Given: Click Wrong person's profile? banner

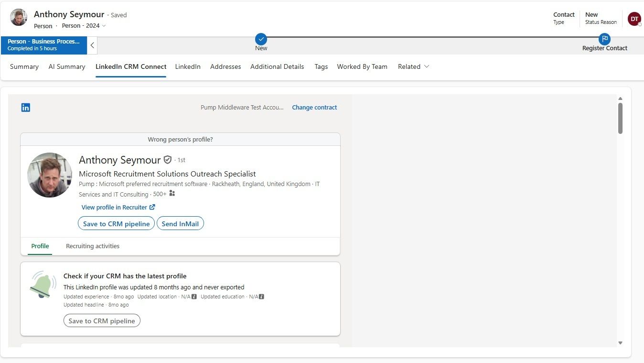Looking at the screenshot, I should 180,140.
